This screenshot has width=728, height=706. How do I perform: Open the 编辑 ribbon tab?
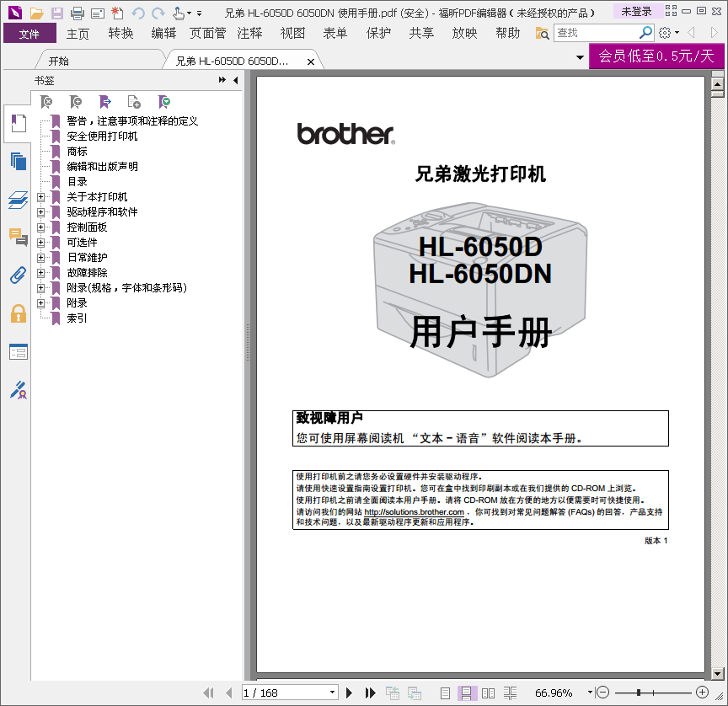coord(163,33)
